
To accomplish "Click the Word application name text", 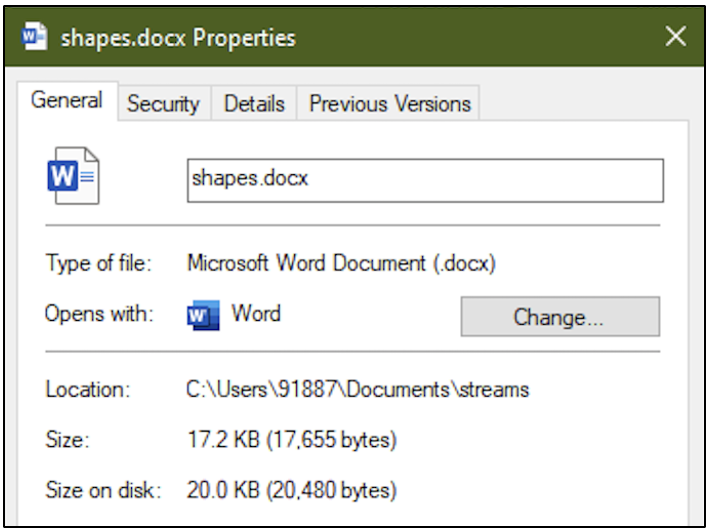I will [256, 314].
